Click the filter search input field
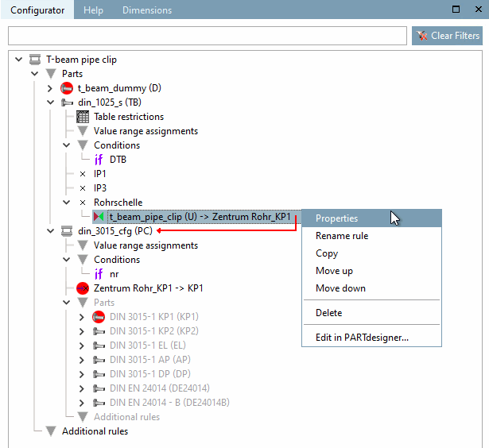 click(x=208, y=36)
